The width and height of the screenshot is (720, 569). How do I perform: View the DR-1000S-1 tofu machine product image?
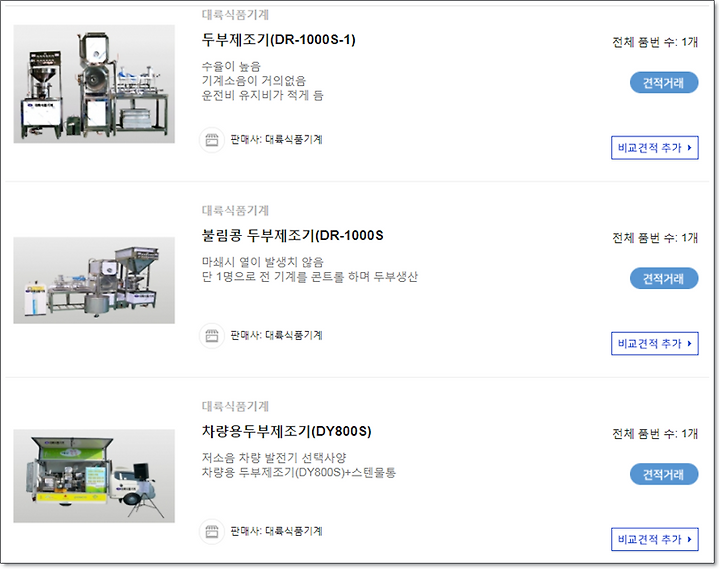(94, 84)
